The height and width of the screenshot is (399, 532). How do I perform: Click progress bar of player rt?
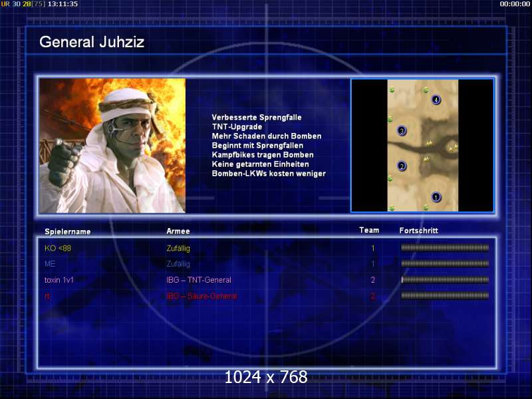[445, 295]
